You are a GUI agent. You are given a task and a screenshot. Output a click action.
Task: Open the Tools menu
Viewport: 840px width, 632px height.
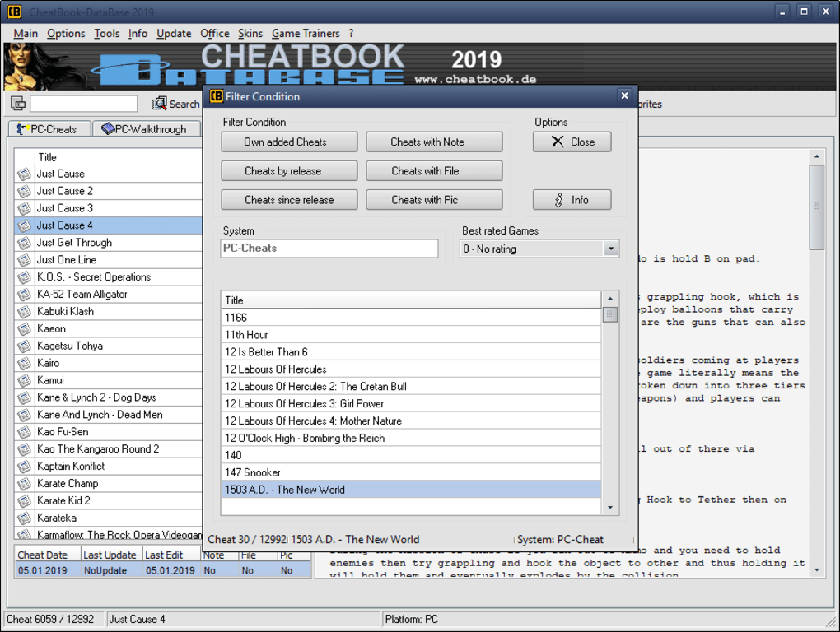[x=106, y=33]
